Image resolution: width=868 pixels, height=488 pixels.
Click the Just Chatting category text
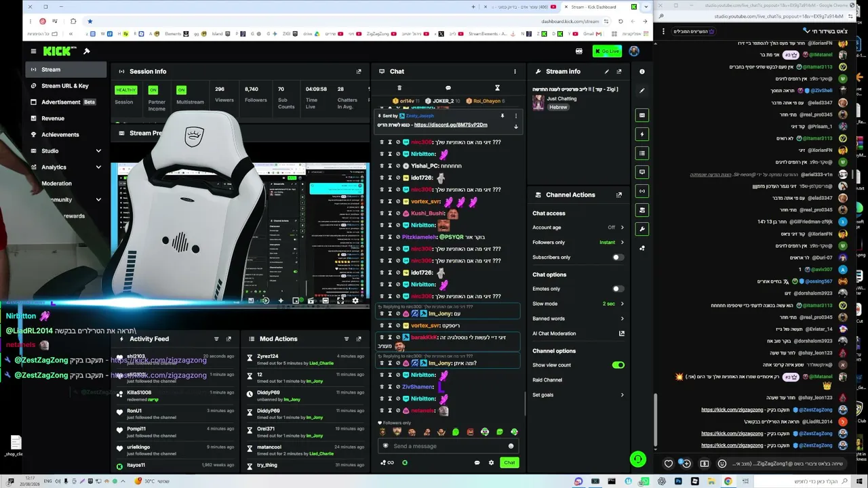[x=561, y=99]
